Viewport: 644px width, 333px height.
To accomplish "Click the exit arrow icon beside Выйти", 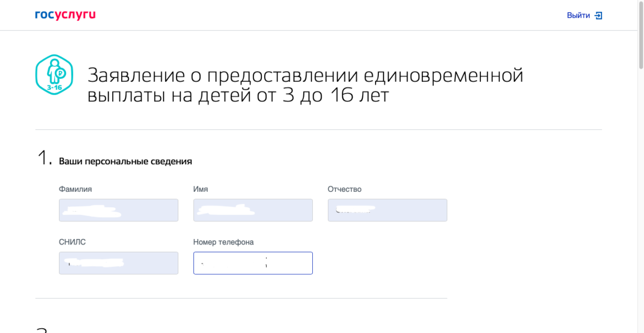I will 598,16.
